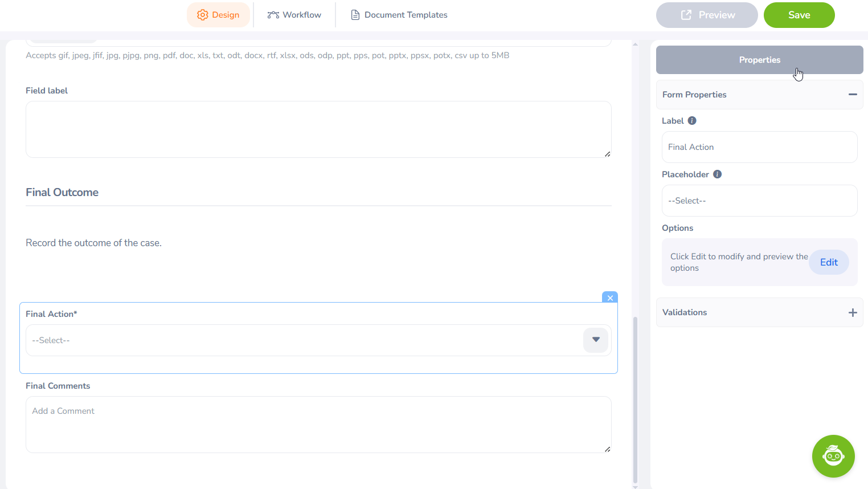Remove Final Action field with X icon
The image size is (868, 489).
(x=610, y=298)
